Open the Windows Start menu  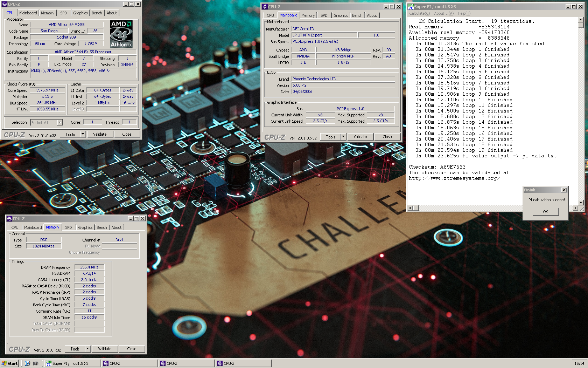10,363
